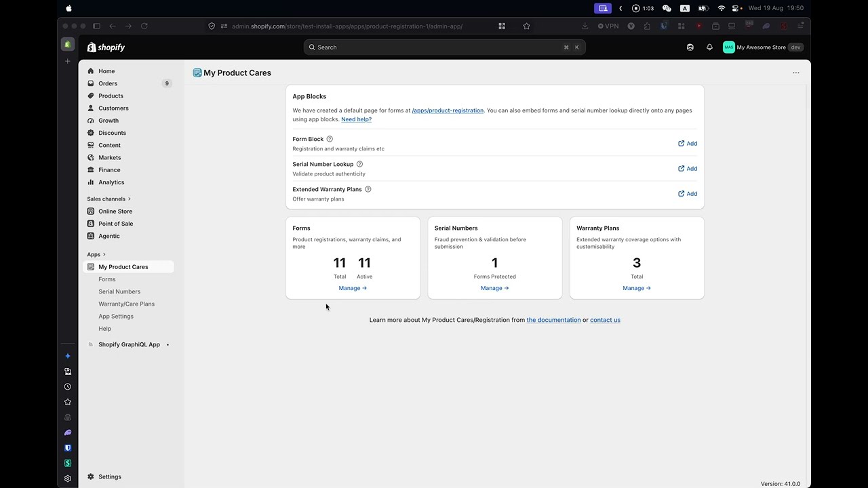868x488 pixels.
Task: Open Help under My Product Cares
Action: [104, 329]
